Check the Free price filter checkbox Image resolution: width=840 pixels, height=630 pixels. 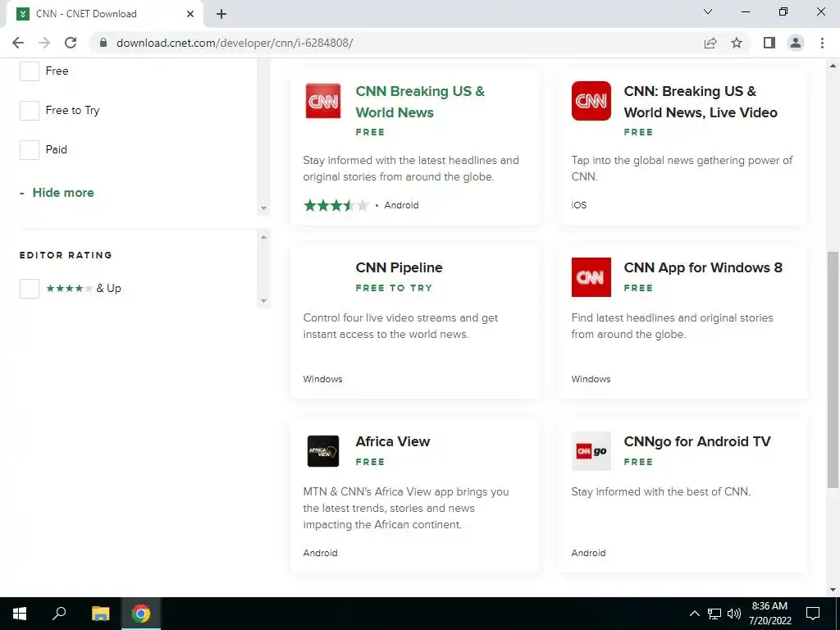point(30,71)
